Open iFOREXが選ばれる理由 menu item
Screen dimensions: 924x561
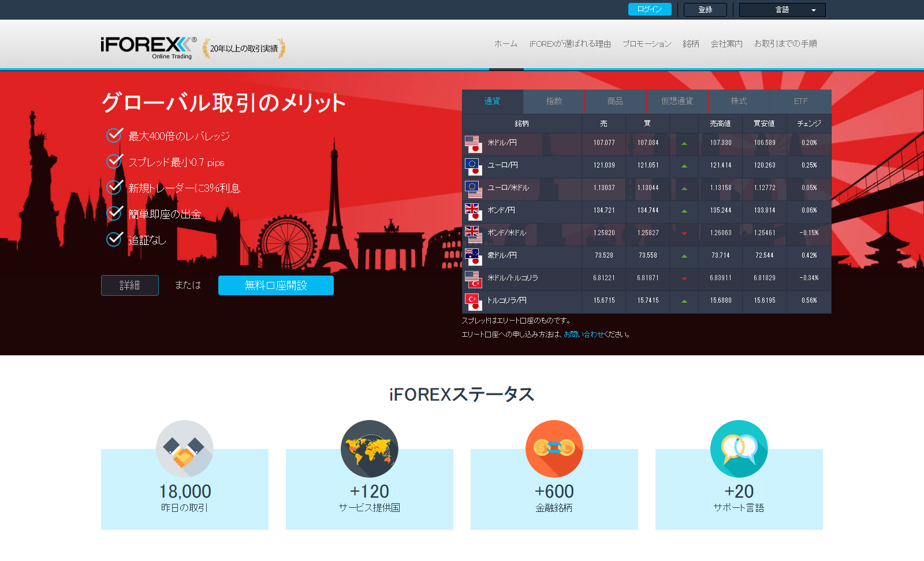tap(570, 44)
